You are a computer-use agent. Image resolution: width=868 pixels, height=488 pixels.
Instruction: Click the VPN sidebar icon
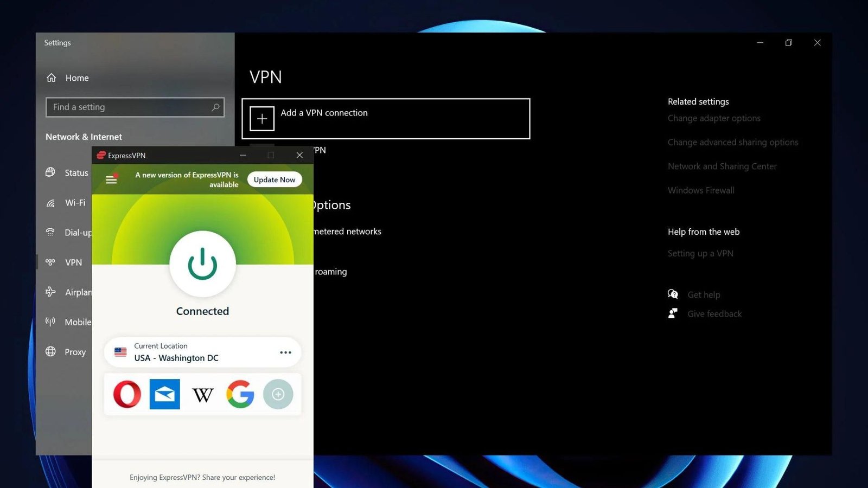click(x=50, y=262)
